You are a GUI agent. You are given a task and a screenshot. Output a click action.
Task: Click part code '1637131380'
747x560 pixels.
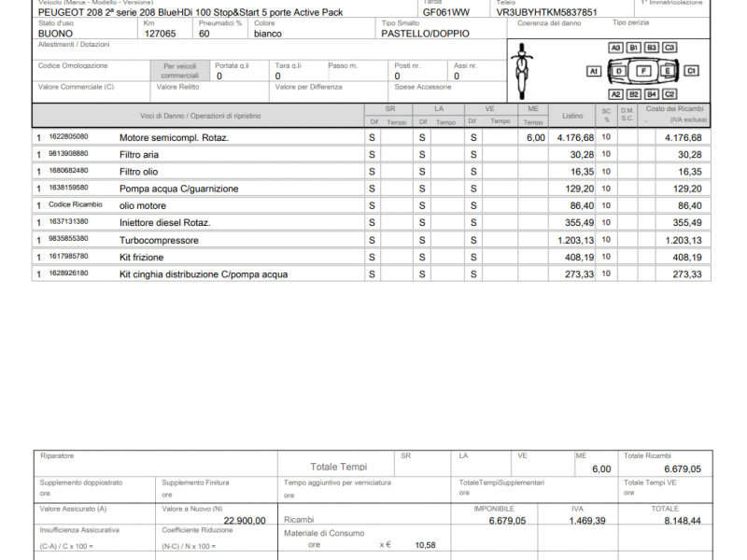click(x=68, y=221)
